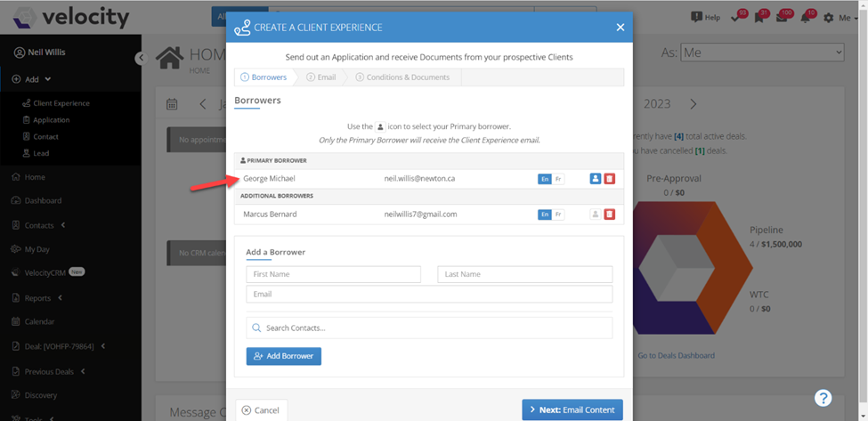Go to Home in sidebar
This screenshot has width=868, height=421.
coord(28,178)
